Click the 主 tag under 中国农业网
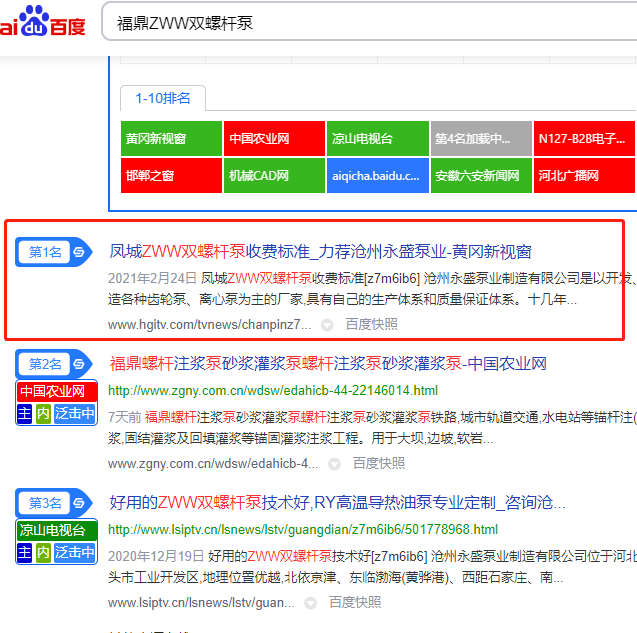Viewport: 637px width, 633px height. pos(24,414)
